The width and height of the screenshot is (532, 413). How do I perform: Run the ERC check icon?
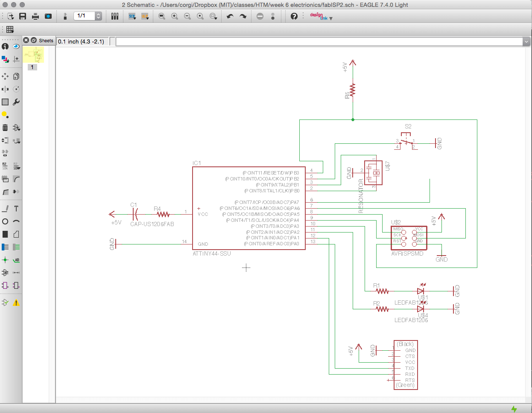[5, 303]
